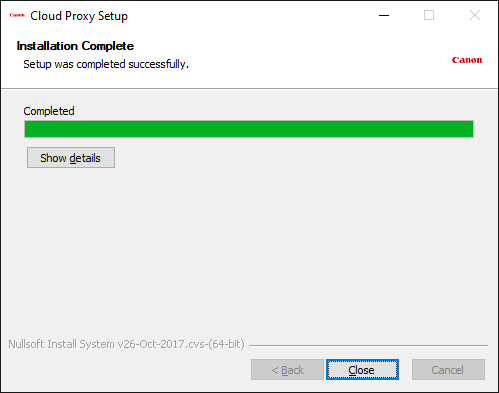Click the disabled Cancel button
This screenshot has height=393, width=499.
pyautogui.click(x=448, y=370)
